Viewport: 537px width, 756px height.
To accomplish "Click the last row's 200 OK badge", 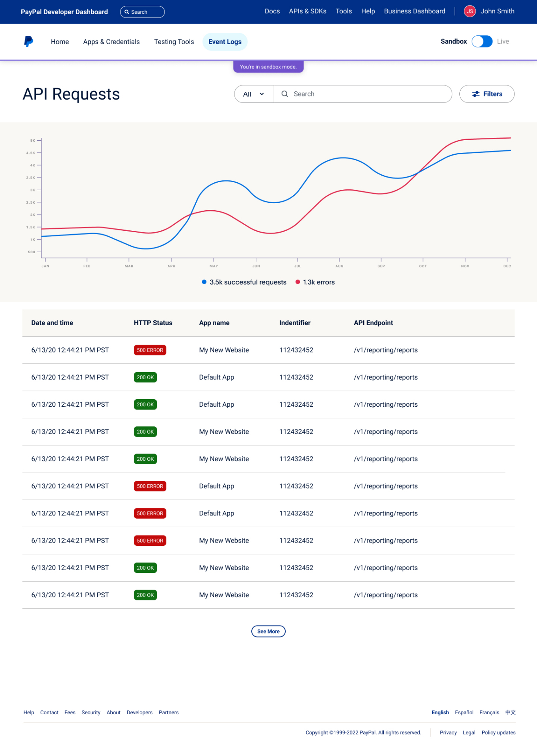I will [145, 595].
